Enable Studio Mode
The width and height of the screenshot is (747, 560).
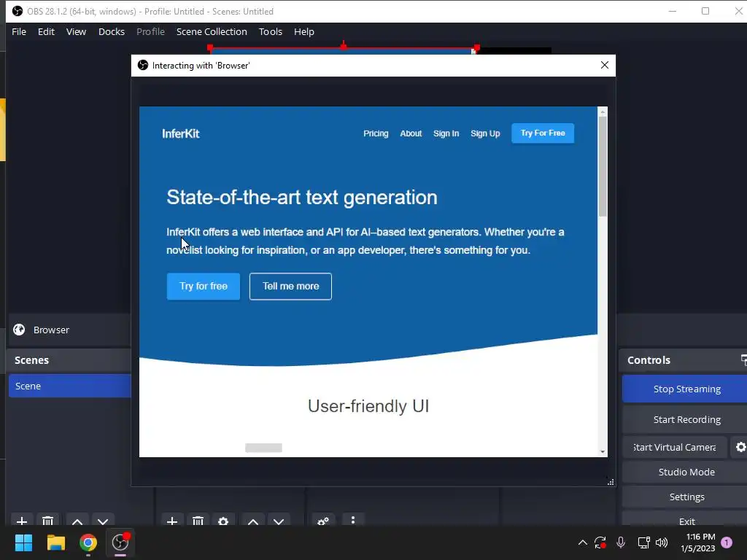click(686, 472)
